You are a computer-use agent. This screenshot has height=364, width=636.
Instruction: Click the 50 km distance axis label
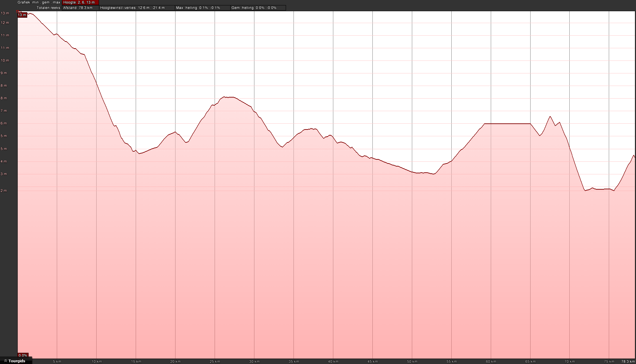[412, 362]
